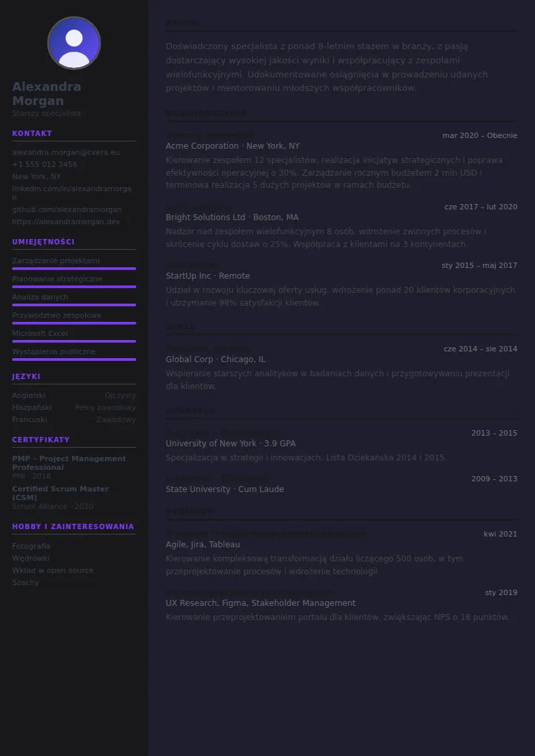
Task: Click the 'Przywództwo zespołowe' skill label
Action: (x=57, y=315)
